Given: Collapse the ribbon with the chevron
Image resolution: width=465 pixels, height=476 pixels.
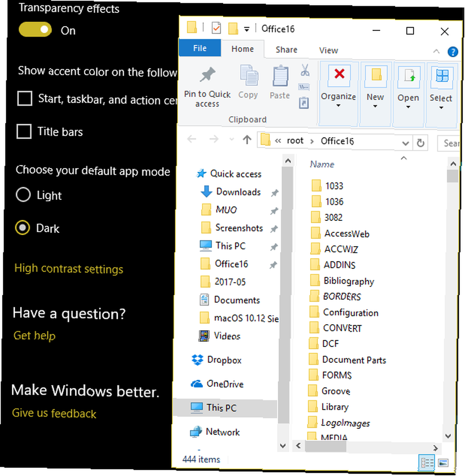Looking at the screenshot, I should [x=436, y=51].
